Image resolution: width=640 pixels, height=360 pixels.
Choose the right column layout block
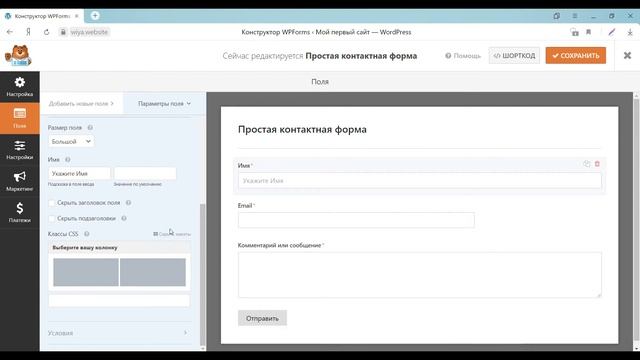pyautogui.click(x=153, y=272)
